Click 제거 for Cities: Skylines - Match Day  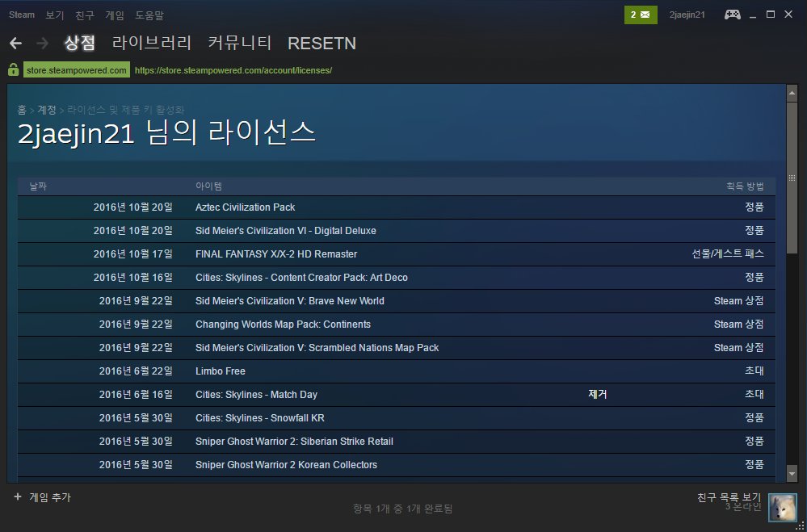(x=598, y=394)
